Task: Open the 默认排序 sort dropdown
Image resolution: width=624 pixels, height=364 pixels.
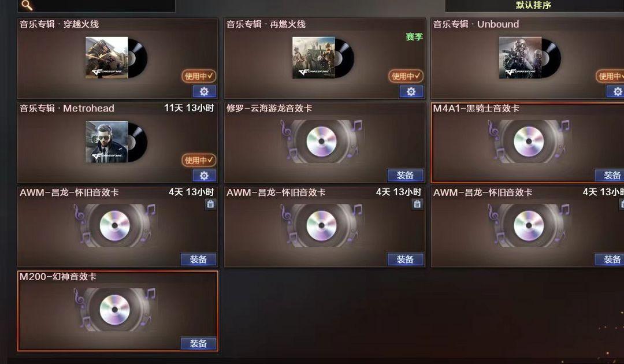Action: [x=534, y=6]
